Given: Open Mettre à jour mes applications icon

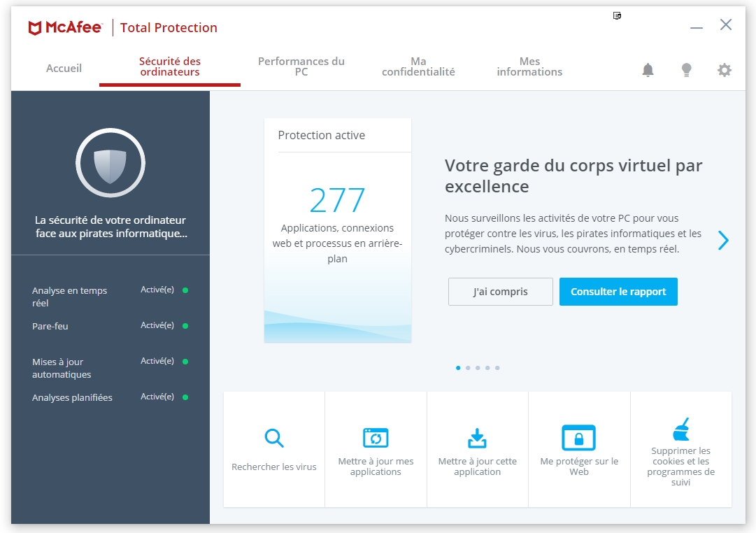Looking at the screenshot, I should tap(376, 438).
